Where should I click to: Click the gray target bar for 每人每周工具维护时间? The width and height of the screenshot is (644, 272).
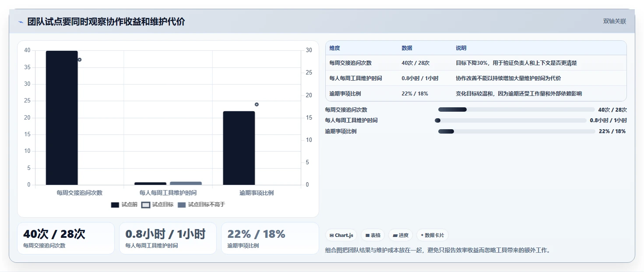[186, 183]
